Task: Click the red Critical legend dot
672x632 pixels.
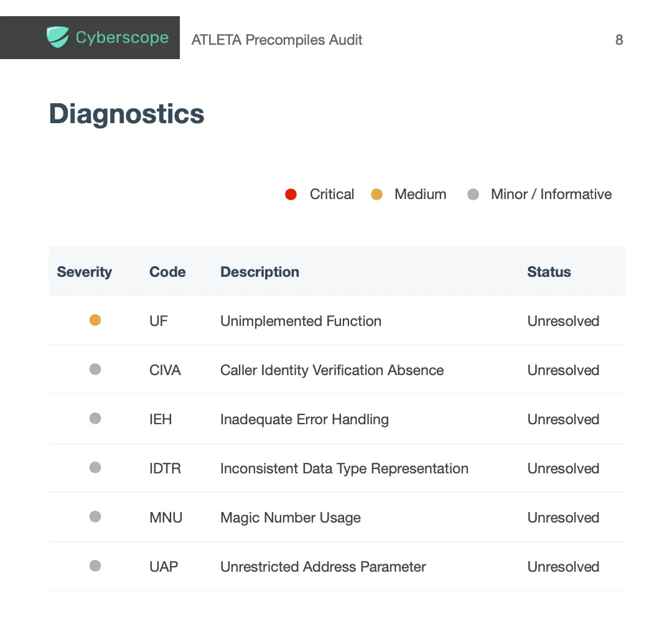Action: 291,195
